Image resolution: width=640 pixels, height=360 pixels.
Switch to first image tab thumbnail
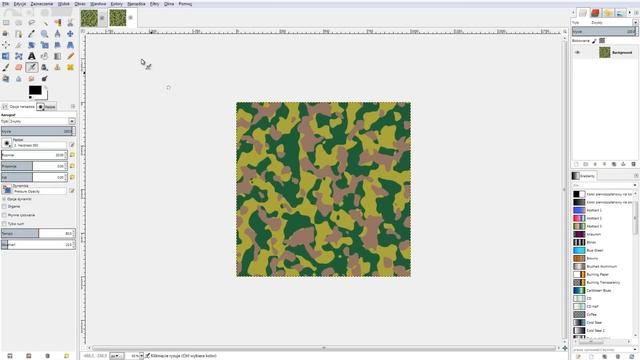pyautogui.click(x=89, y=18)
